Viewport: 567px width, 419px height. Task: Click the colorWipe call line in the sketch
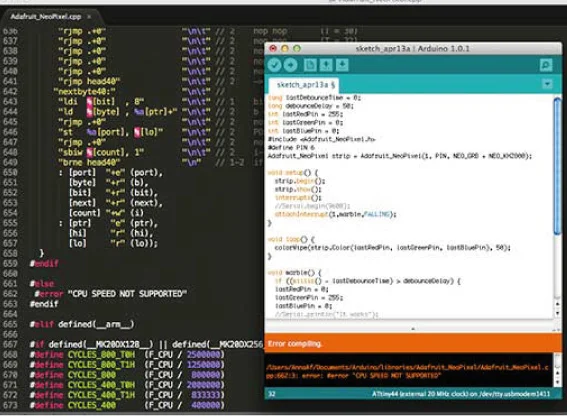pyautogui.click(x=393, y=248)
